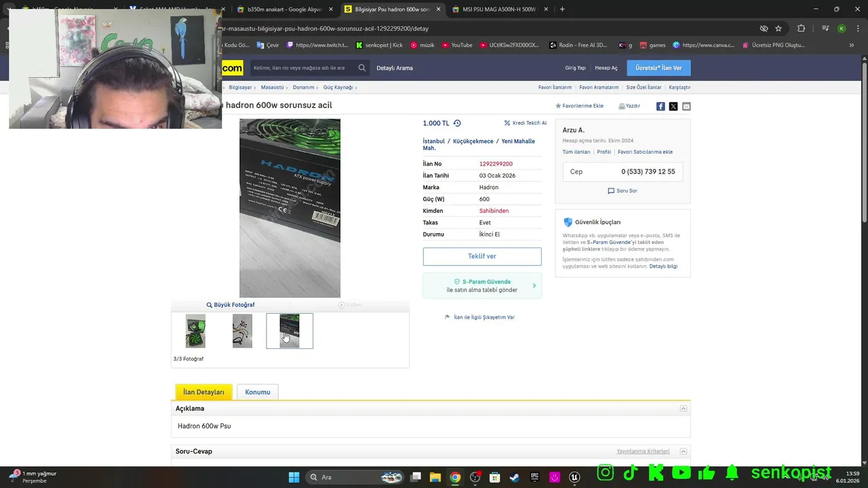The image size is (868, 488).
Task: Click the browser address bar URL
Action: click(x=325, y=28)
